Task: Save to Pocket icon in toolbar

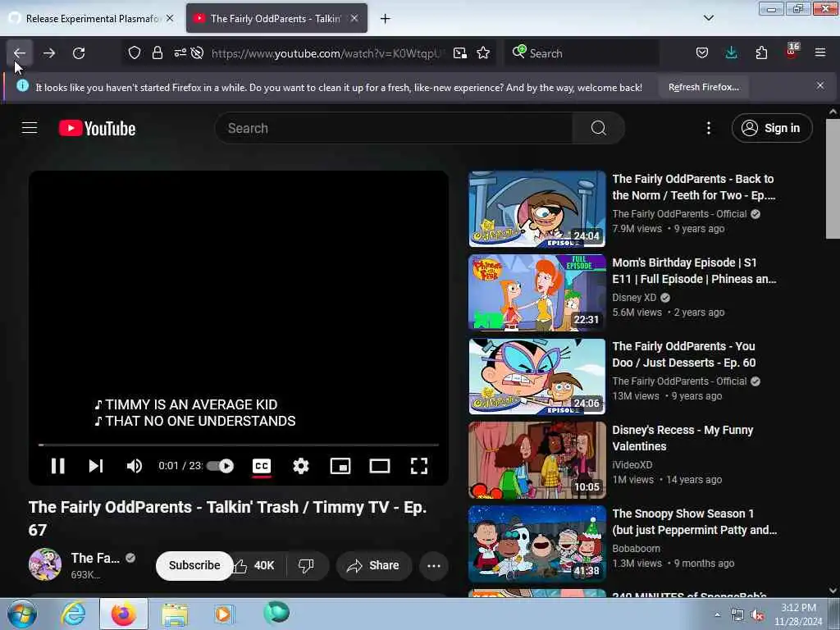Action: pyautogui.click(x=702, y=53)
